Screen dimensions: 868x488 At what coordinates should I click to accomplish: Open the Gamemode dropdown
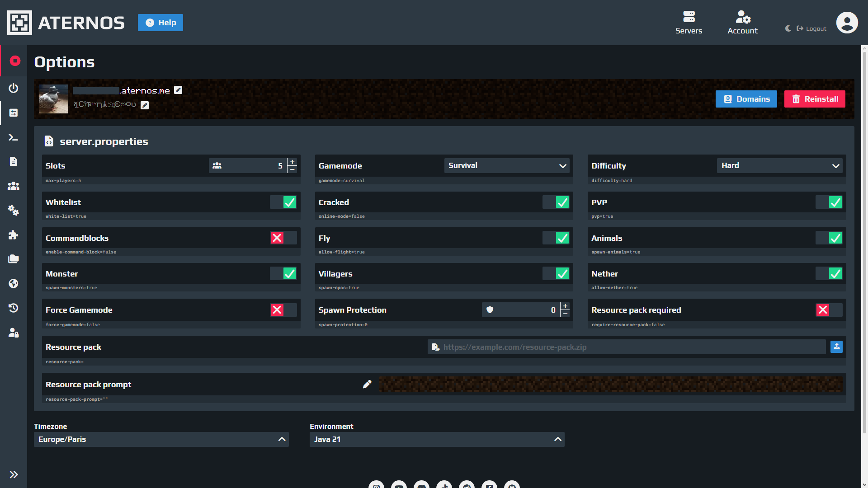pyautogui.click(x=507, y=165)
